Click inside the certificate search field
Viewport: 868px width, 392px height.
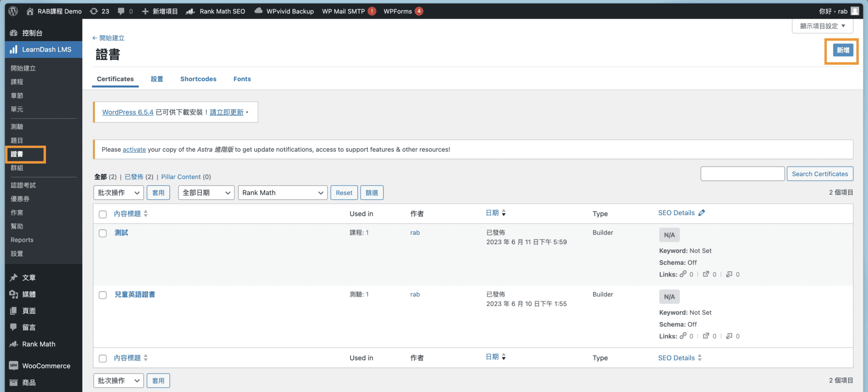coord(742,173)
